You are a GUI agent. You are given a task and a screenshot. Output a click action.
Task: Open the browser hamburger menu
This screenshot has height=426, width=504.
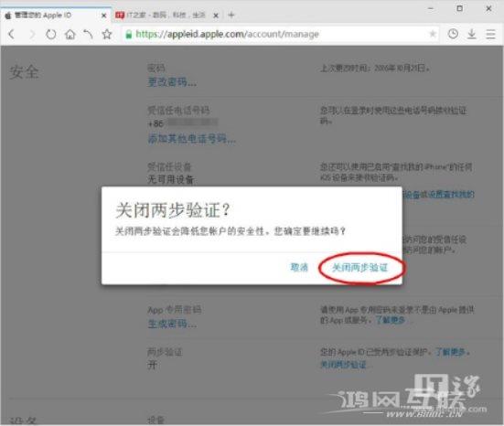click(490, 34)
